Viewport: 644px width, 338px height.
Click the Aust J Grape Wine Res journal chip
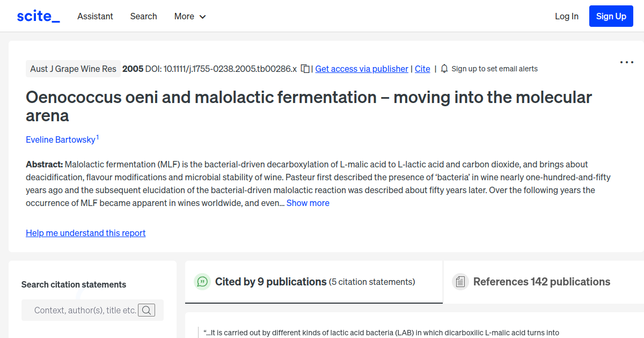tap(73, 69)
